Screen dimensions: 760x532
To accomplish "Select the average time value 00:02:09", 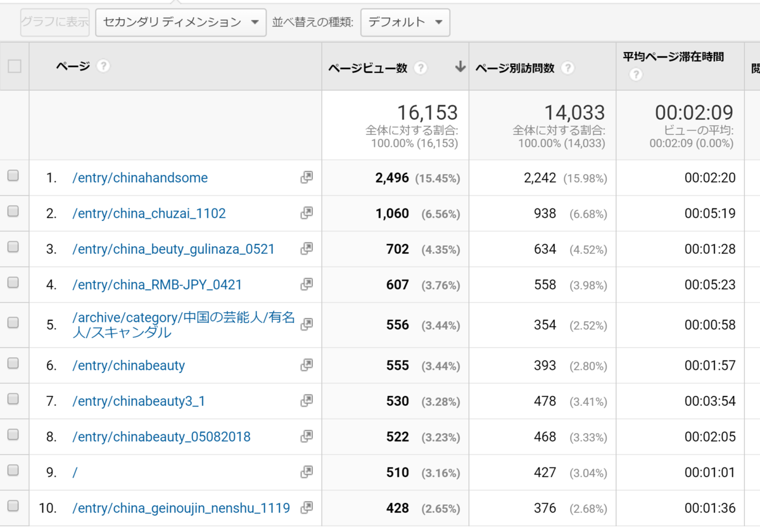I will 694,113.
